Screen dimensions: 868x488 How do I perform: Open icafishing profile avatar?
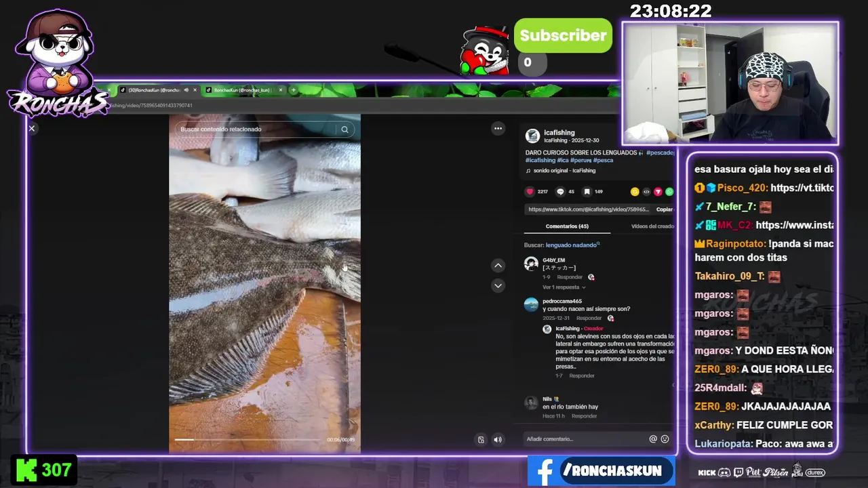click(532, 136)
